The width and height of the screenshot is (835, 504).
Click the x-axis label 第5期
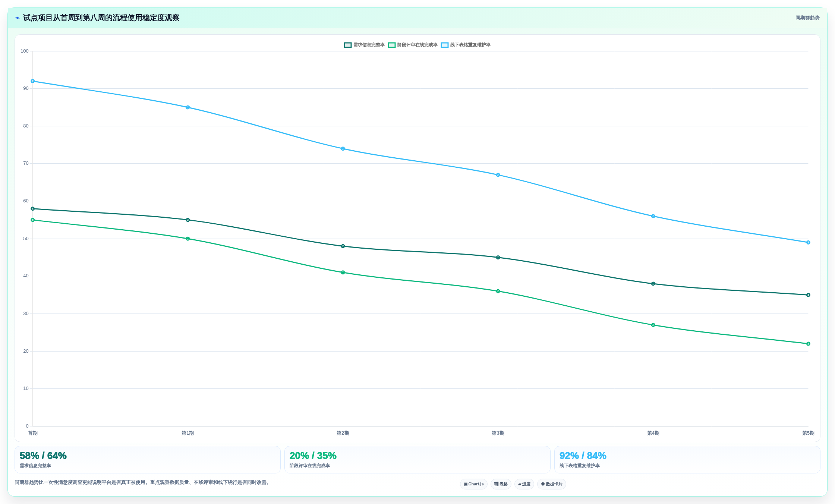[808, 433]
